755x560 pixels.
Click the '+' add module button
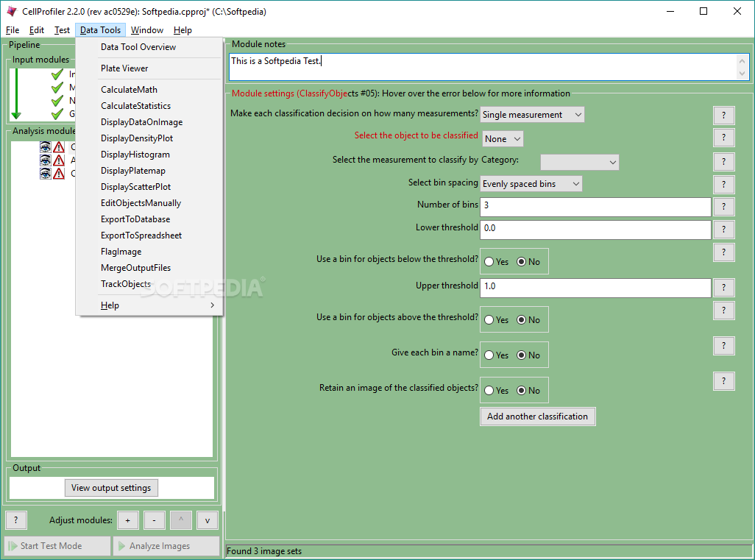(127, 520)
